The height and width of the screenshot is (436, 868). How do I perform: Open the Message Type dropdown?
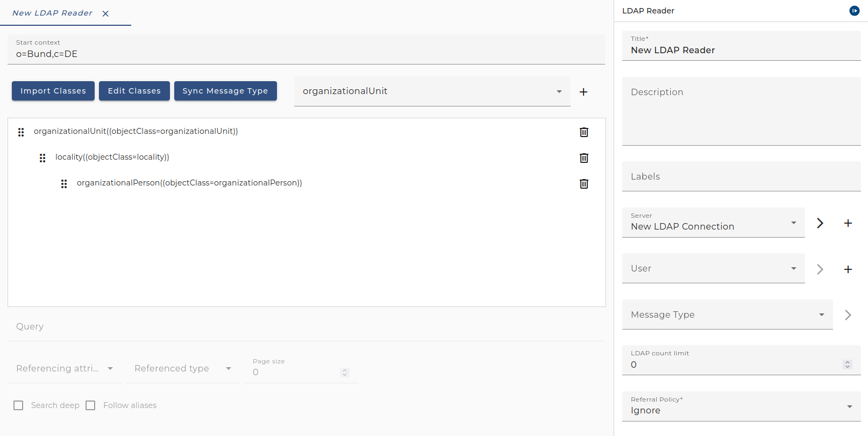728,315
